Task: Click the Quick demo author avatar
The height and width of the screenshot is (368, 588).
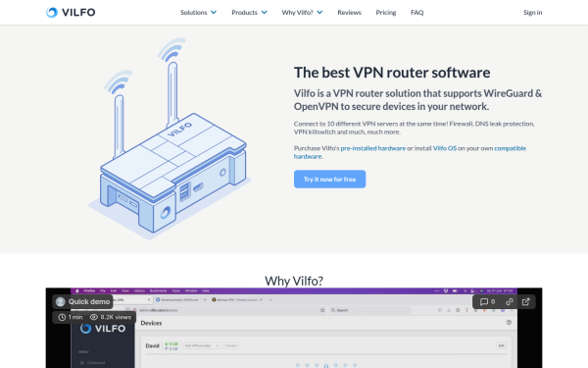Action: coord(60,301)
